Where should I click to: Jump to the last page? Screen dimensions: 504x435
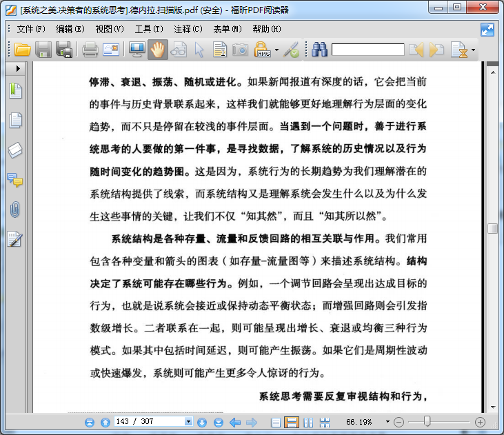(x=219, y=422)
